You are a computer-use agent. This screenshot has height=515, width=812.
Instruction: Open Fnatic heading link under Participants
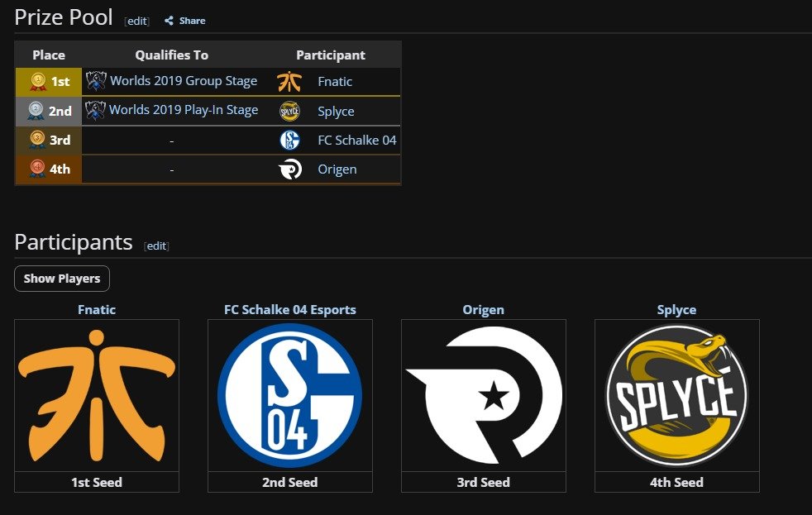[x=97, y=309]
